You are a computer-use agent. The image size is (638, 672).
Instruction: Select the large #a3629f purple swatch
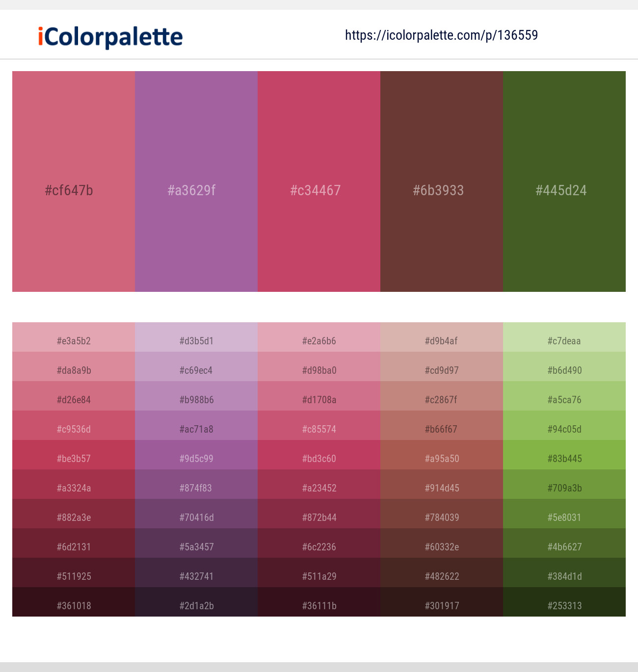coord(196,181)
